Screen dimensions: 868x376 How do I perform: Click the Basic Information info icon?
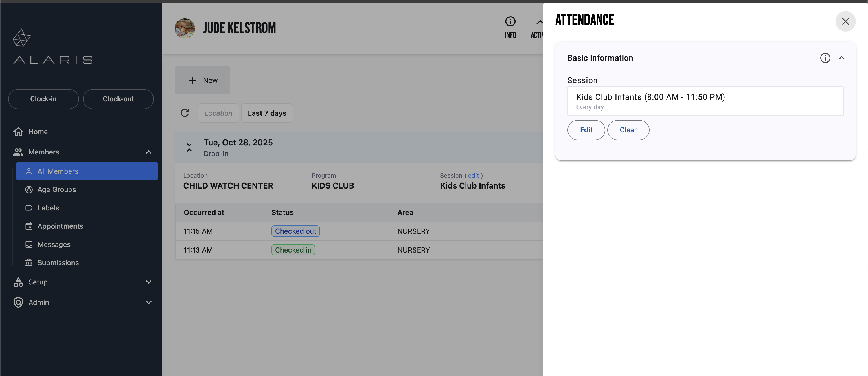point(825,58)
